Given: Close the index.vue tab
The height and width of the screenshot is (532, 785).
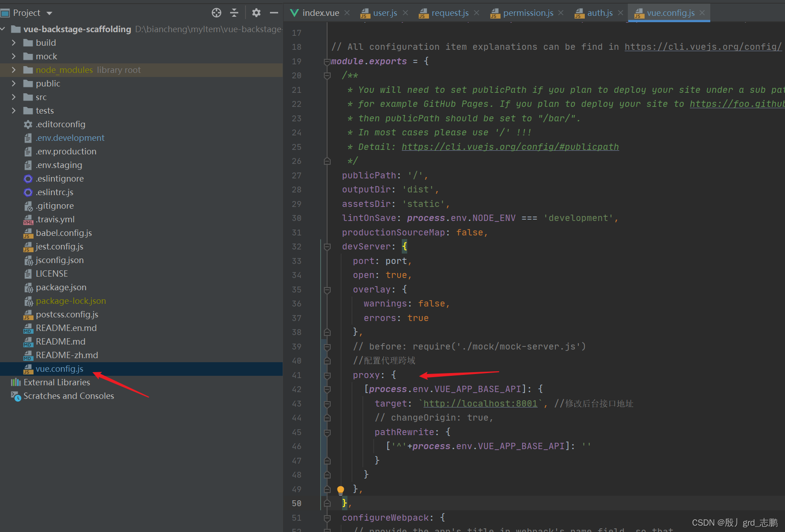Looking at the screenshot, I should pos(347,13).
